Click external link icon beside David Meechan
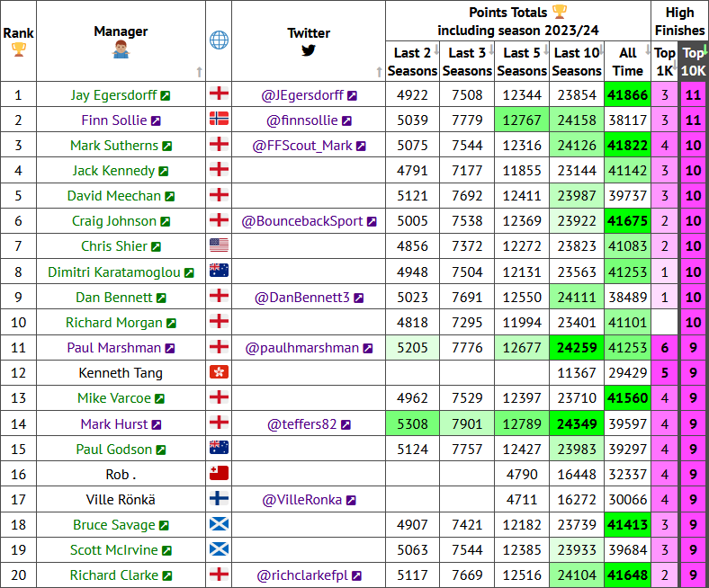 tap(169, 197)
